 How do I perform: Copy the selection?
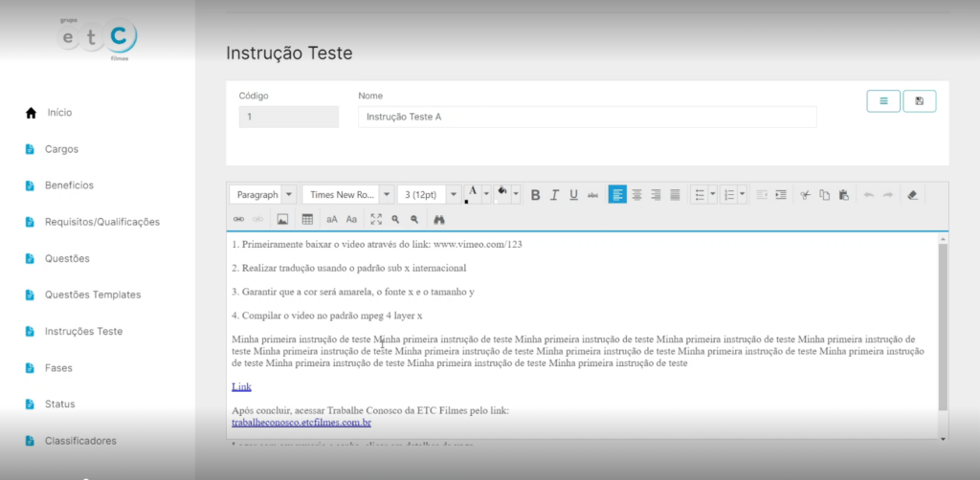click(x=824, y=195)
